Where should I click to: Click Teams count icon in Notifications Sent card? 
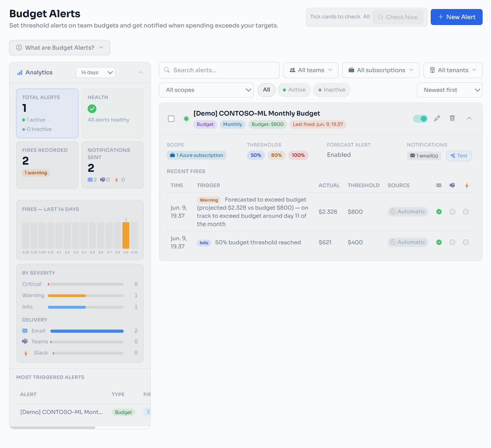pyautogui.click(x=103, y=180)
